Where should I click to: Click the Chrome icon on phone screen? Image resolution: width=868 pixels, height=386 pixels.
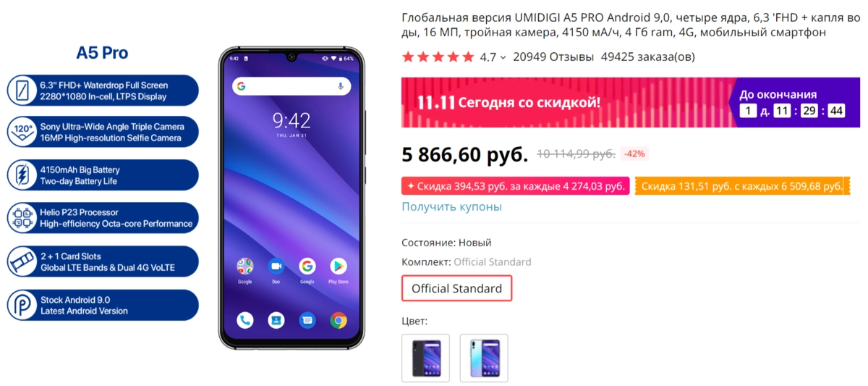338,319
